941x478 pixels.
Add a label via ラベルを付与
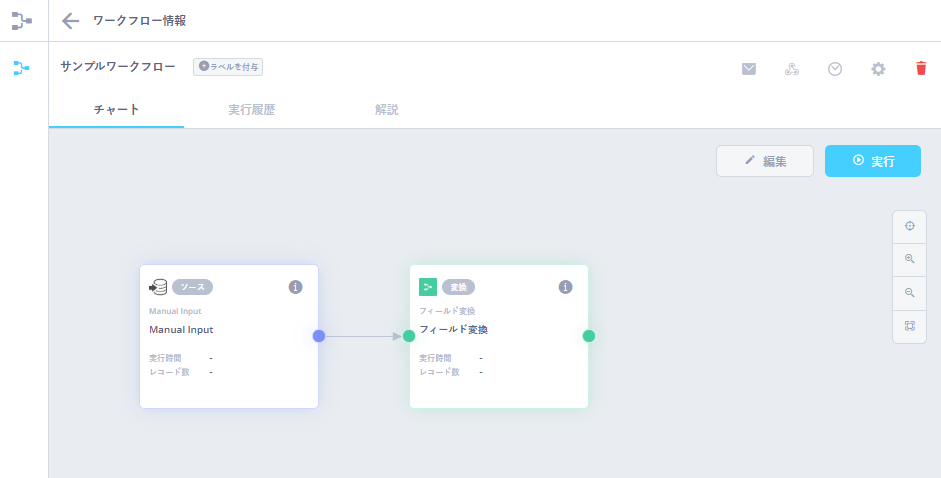(228, 67)
